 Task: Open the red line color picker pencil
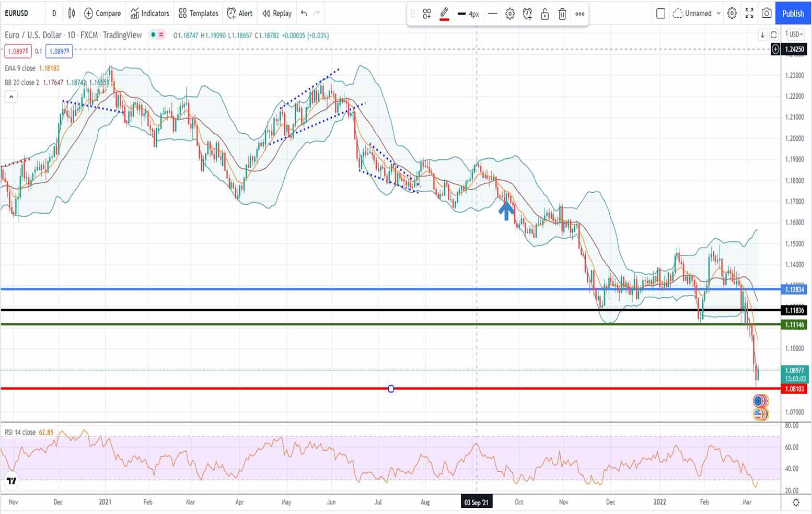pos(444,14)
